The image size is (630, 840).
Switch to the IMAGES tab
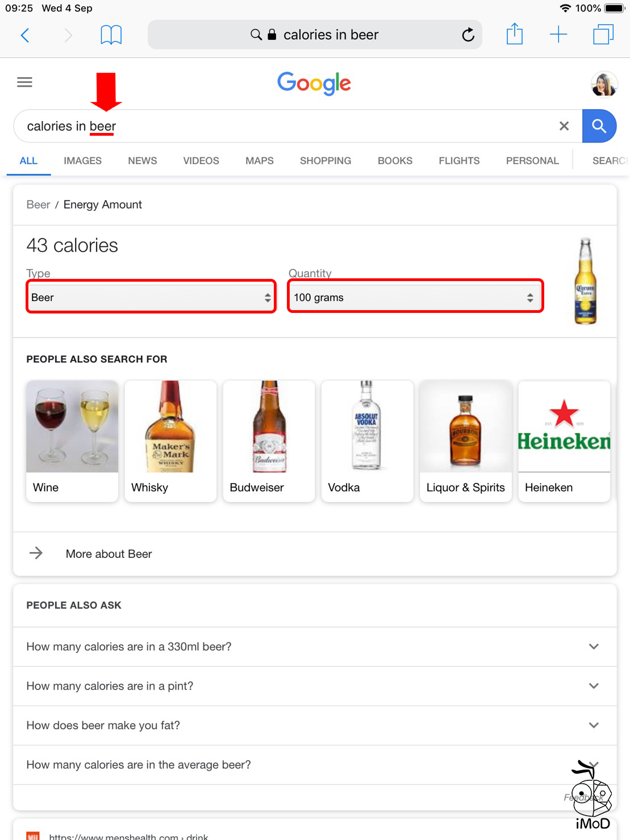point(82,161)
